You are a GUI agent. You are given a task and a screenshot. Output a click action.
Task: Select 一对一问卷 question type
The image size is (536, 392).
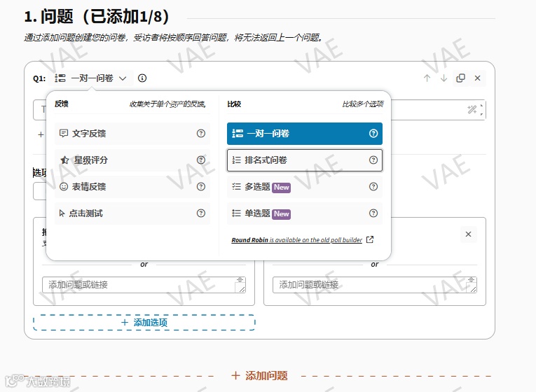305,134
